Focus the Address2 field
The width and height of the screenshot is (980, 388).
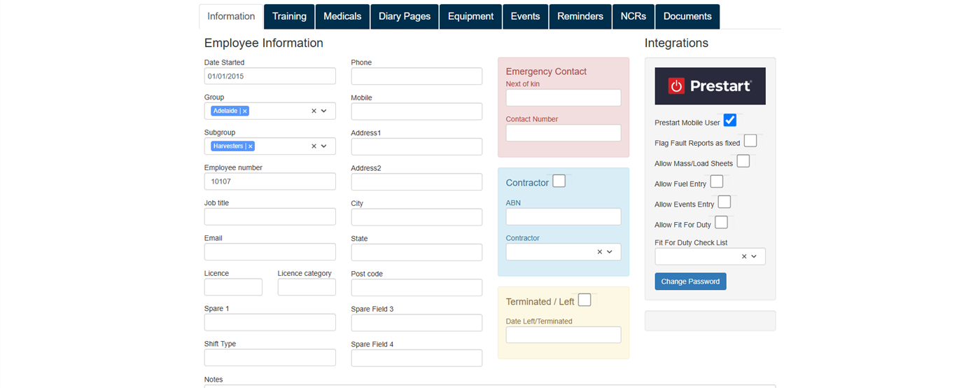[x=416, y=182]
